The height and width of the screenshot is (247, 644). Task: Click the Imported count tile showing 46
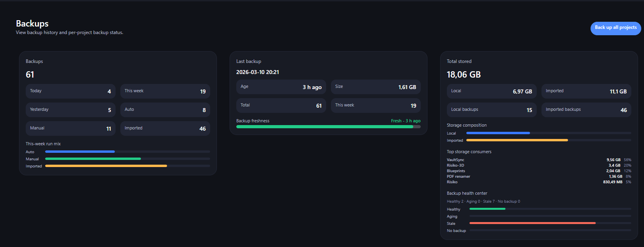165,128
